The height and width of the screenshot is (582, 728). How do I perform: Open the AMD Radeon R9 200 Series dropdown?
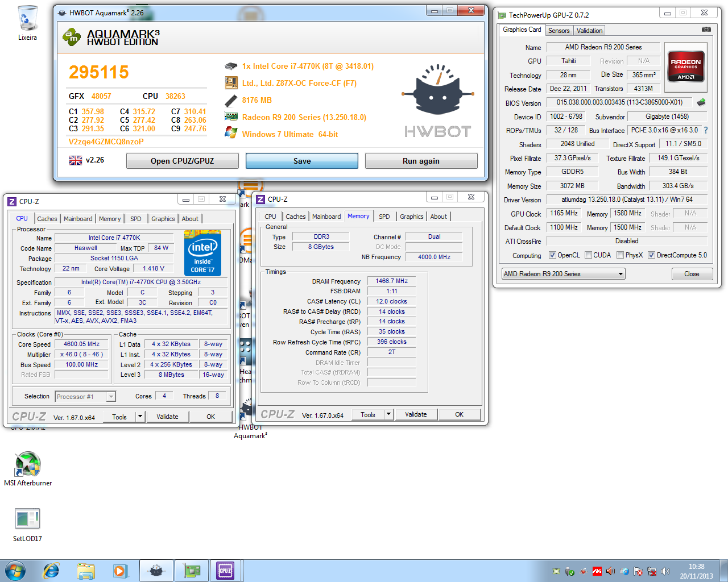(x=563, y=274)
